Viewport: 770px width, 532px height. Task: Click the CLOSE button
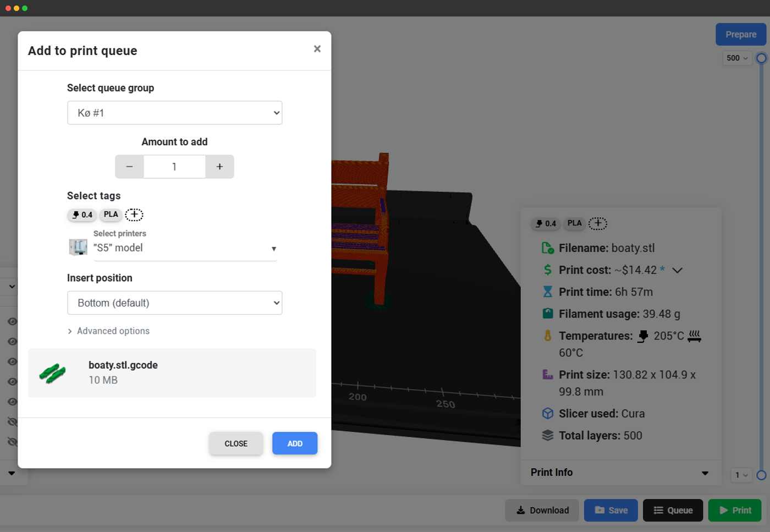click(236, 443)
